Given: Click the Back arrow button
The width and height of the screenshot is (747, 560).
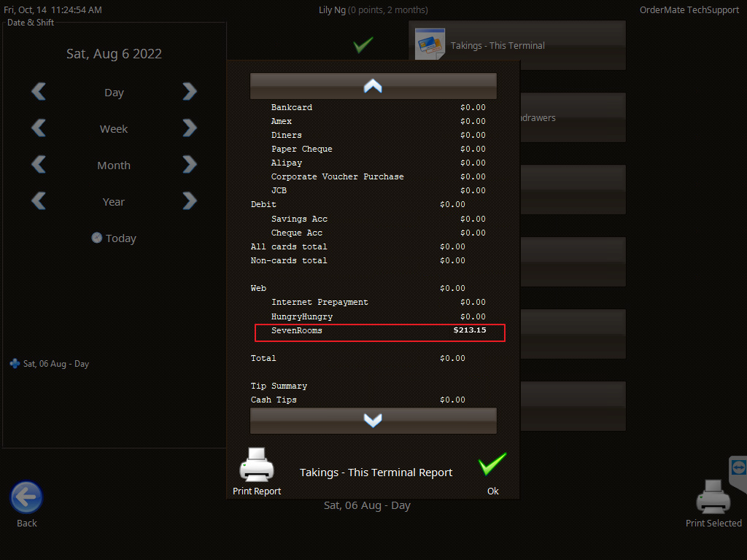Looking at the screenshot, I should click(x=26, y=497).
